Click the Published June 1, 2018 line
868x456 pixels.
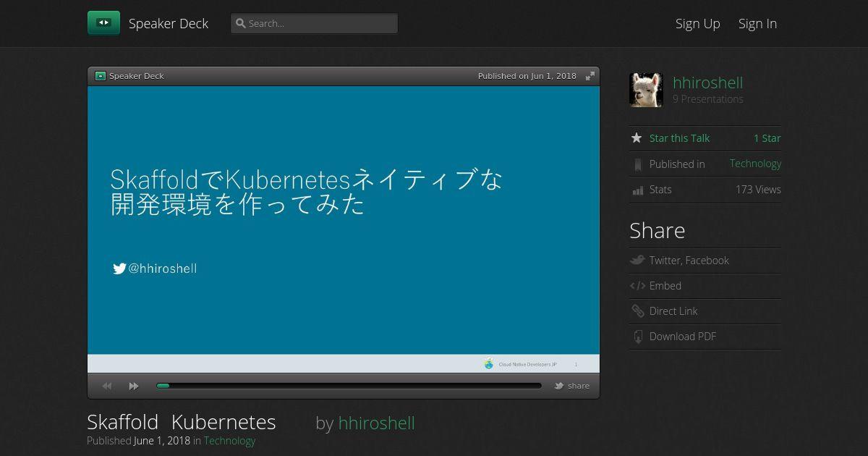click(171, 440)
